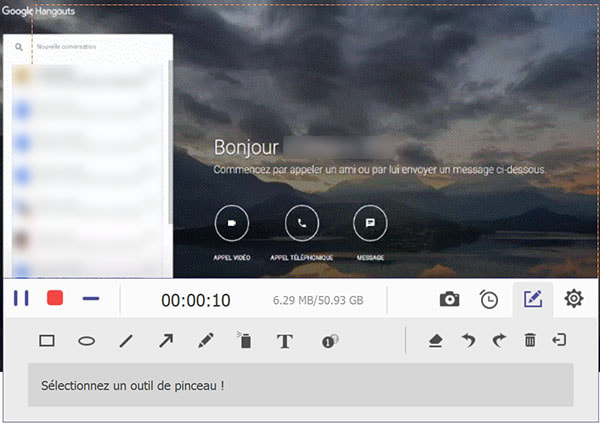Undo the last annotation
The height and width of the screenshot is (423, 600).
tap(467, 341)
